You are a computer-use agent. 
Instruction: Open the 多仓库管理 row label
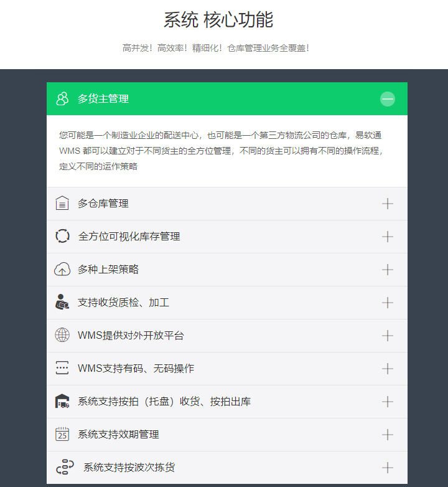(103, 204)
